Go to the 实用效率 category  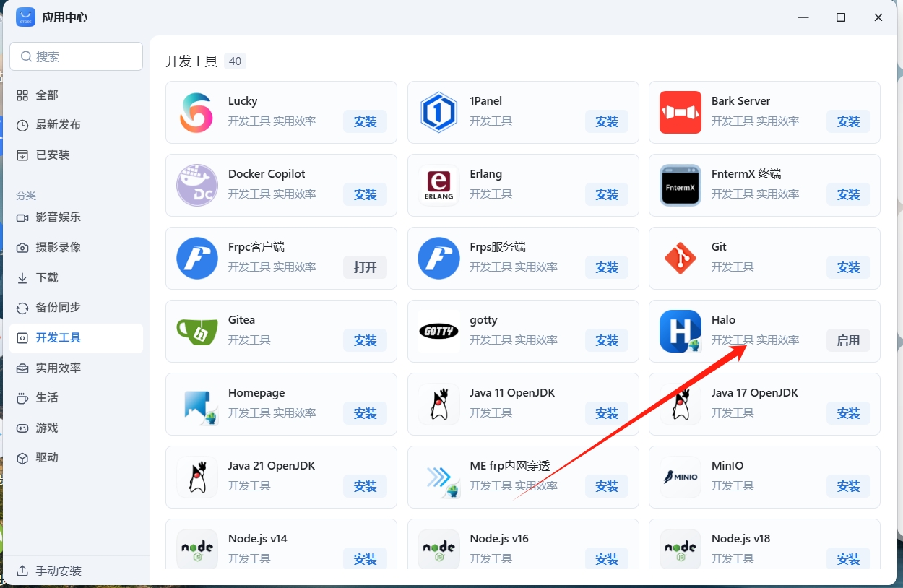(x=58, y=368)
